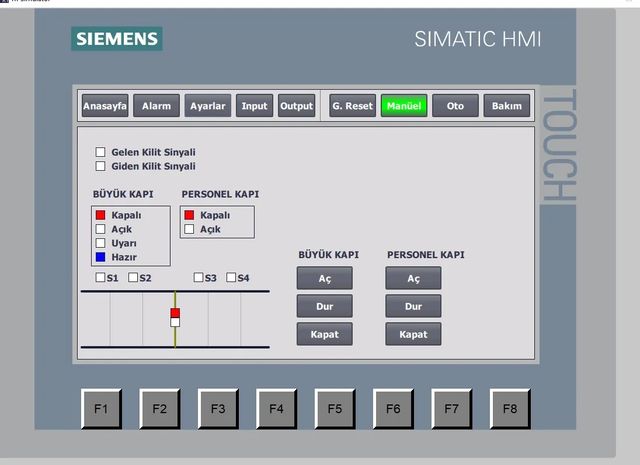Click the red door position marker
The width and height of the screenshot is (640, 465).
click(175, 313)
